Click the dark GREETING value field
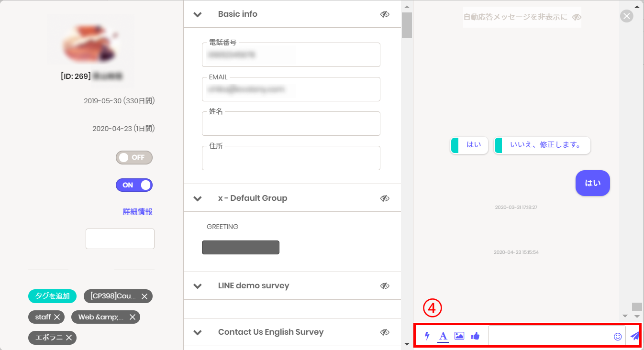The width and height of the screenshot is (644, 350). point(241,247)
